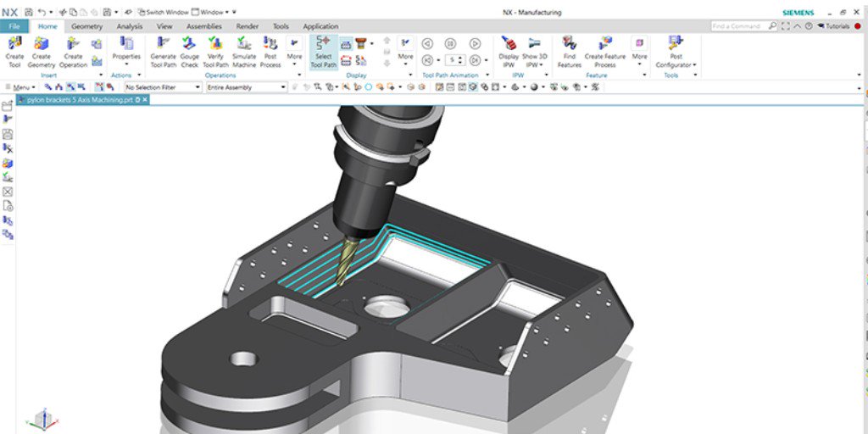Image resolution: width=868 pixels, height=434 pixels.
Task: Click the view triad in viewport corner
Action: point(43,419)
